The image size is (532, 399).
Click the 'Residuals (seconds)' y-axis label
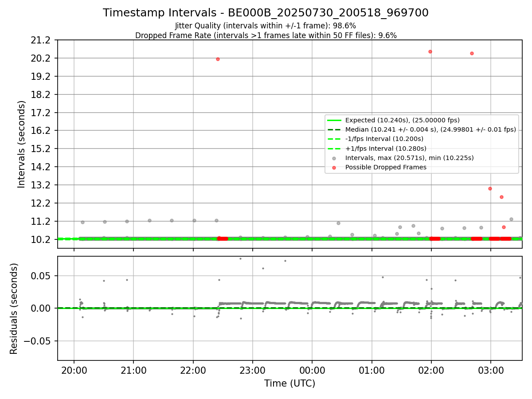(14, 309)
